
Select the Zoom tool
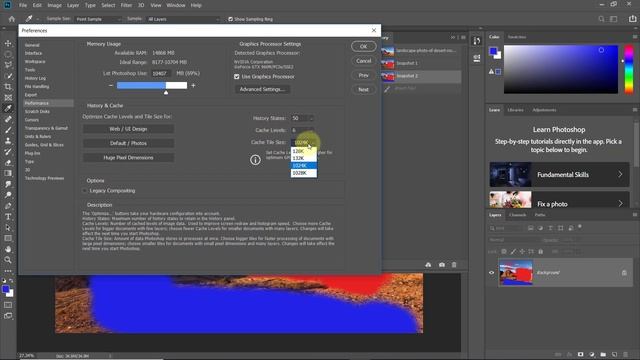click(x=8, y=260)
